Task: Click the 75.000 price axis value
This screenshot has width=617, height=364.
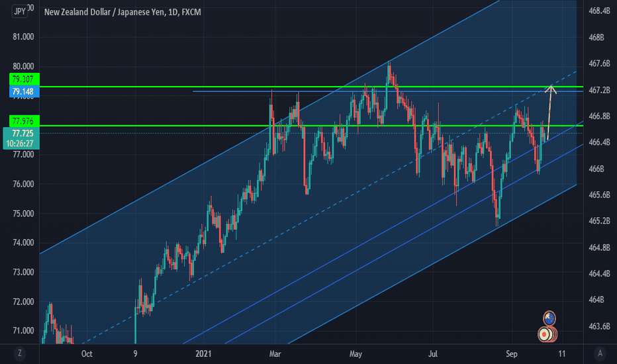Action: pos(23,214)
